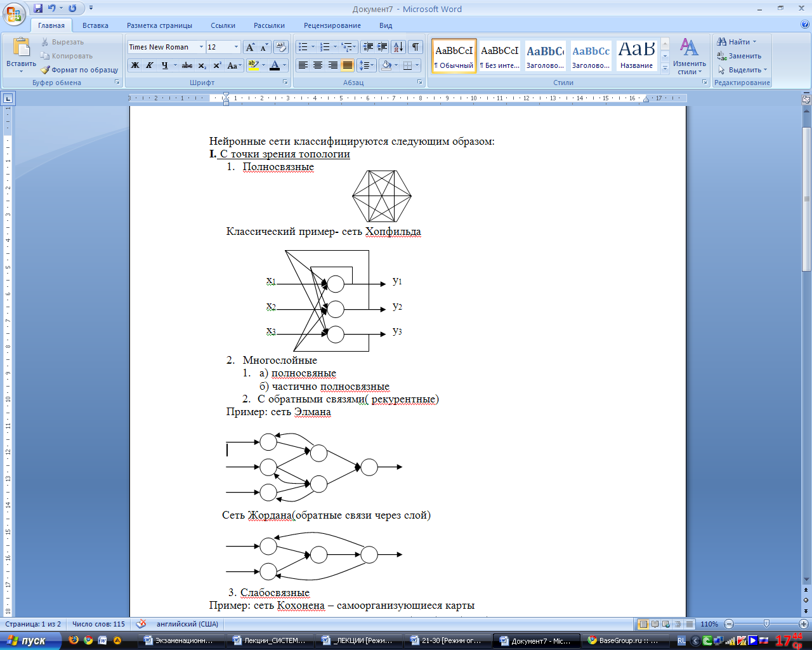This screenshot has height=650, width=812.
Task: Click the Найти button
Action: click(737, 42)
